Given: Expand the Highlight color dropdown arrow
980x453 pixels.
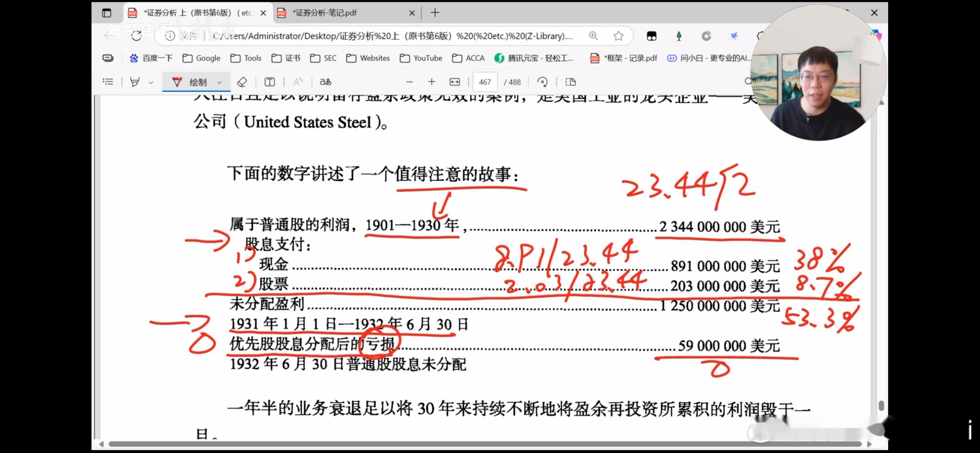Looking at the screenshot, I should point(151,82).
